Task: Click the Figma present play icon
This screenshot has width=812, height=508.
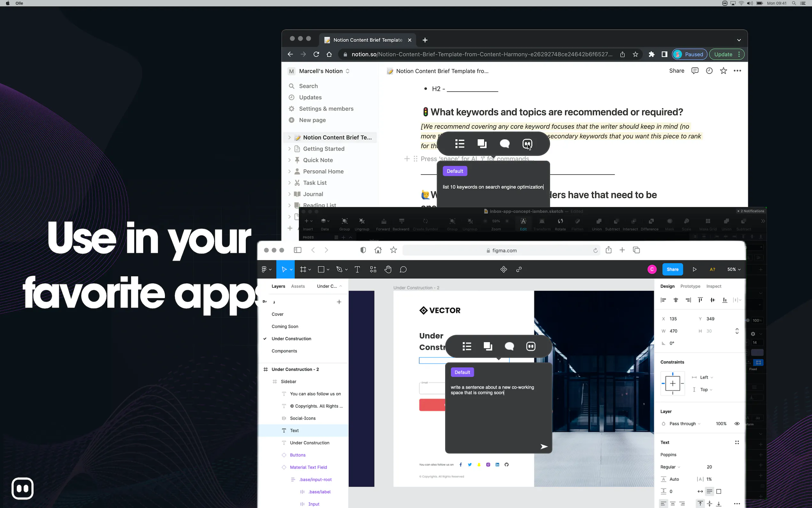Action: (x=694, y=269)
